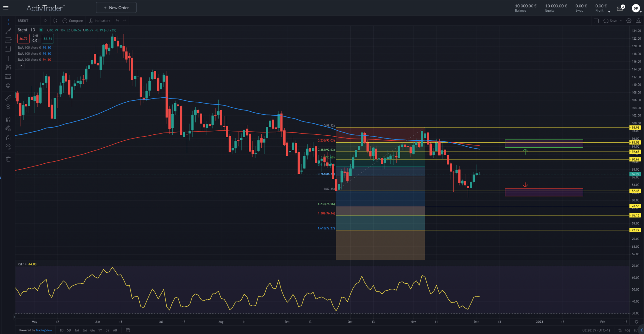Click the trash icon to remove drawings
The width and height of the screenshot is (644, 334).
(x=8, y=159)
